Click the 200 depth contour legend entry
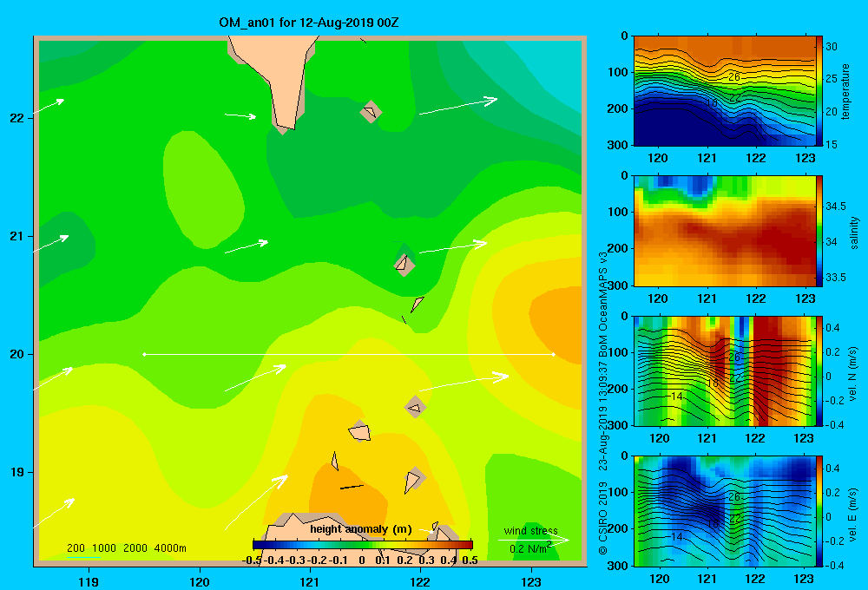868x590 pixels. (76, 548)
